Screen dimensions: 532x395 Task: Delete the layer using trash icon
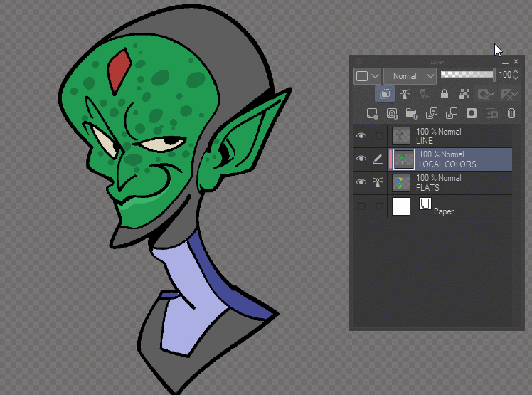click(511, 113)
